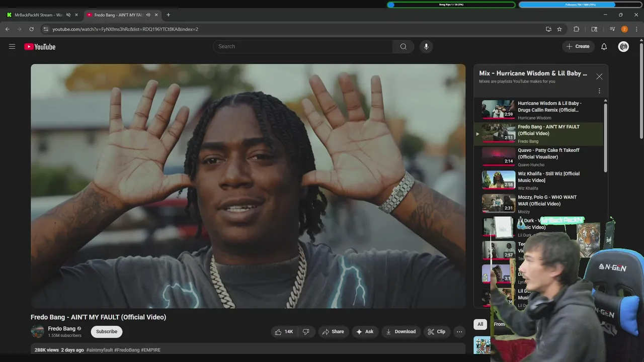Open more actions three-dot menu
644x362 pixels.
click(x=459, y=332)
